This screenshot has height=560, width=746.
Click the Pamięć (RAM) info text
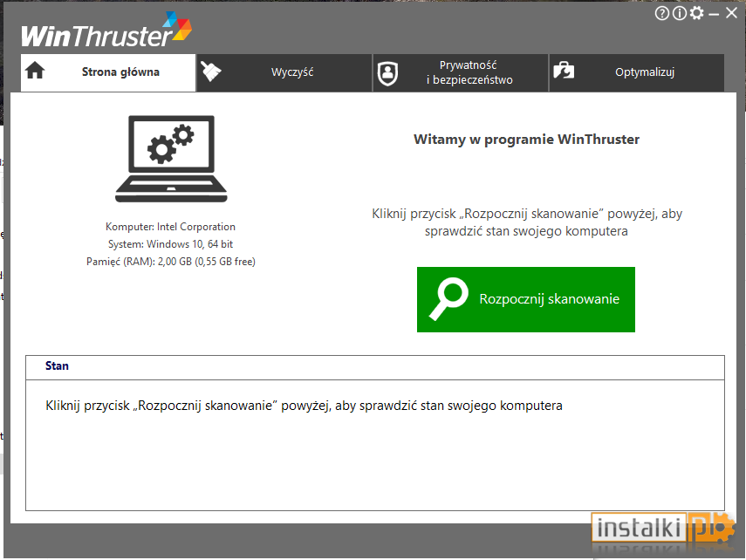[171, 262]
